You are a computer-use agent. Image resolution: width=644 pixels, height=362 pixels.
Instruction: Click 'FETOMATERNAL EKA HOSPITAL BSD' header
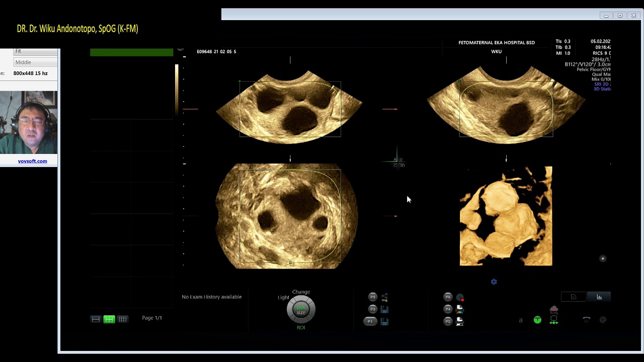pyautogui.click(x=497, y=43)
